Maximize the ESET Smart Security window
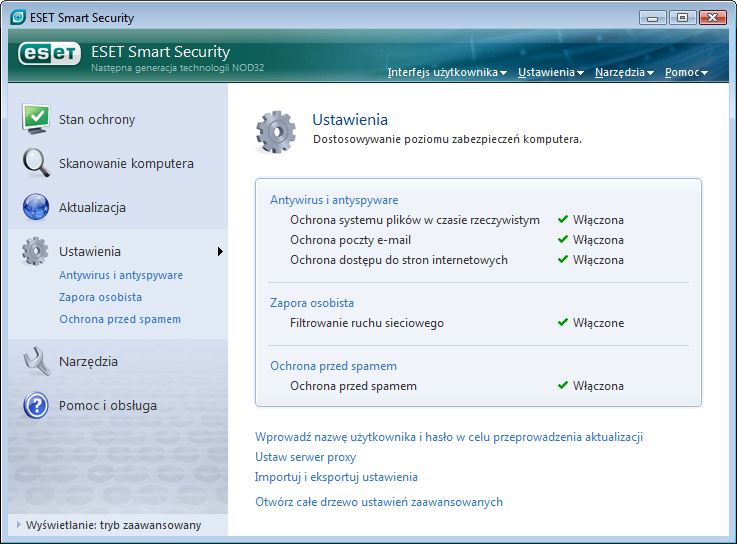Viewport: 737px width, 544px height. (x=682, y=18)
